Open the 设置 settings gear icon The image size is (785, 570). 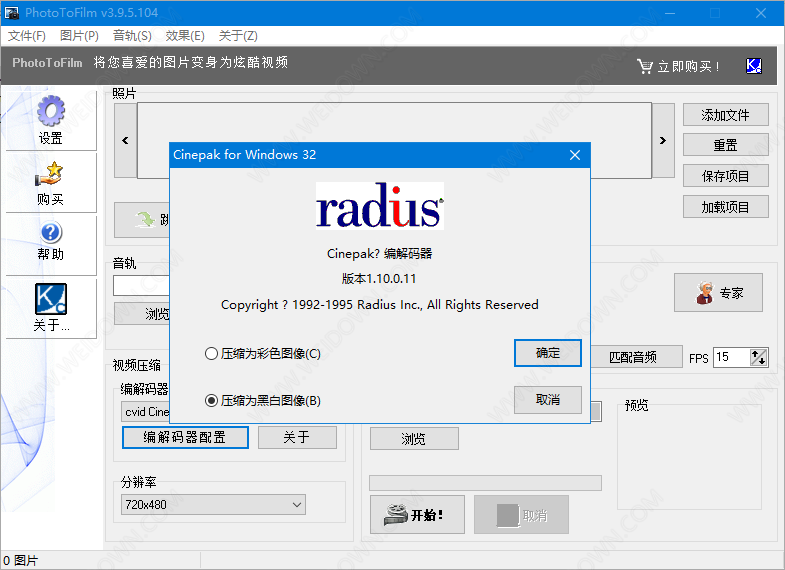[x=51, y=111]
